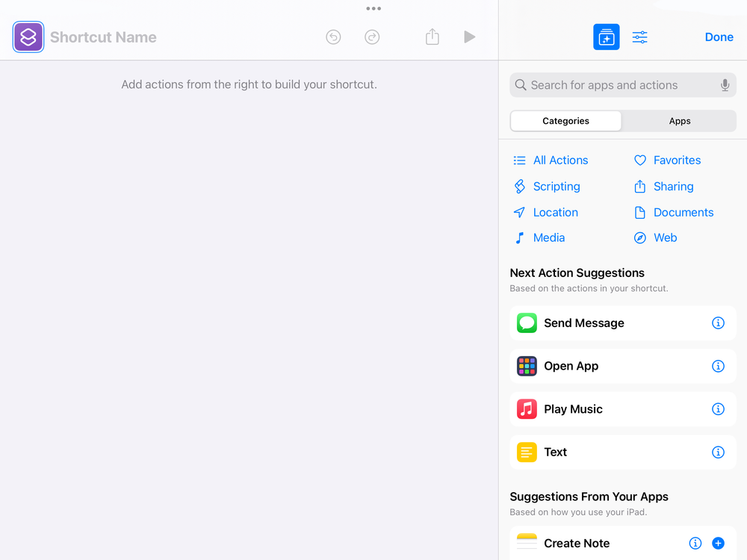Open the Scripting category
This screenshot has width=747, height=560.
point(556,186)
